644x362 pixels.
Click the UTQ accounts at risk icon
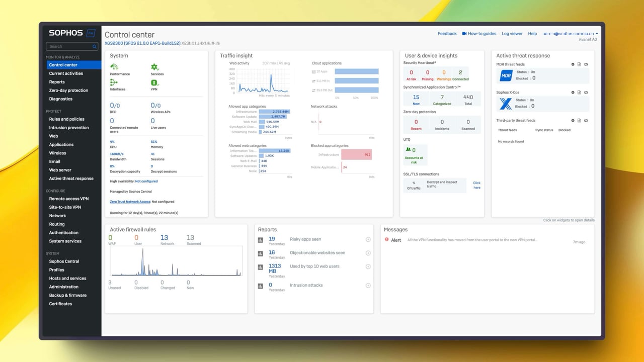point(408,150)
